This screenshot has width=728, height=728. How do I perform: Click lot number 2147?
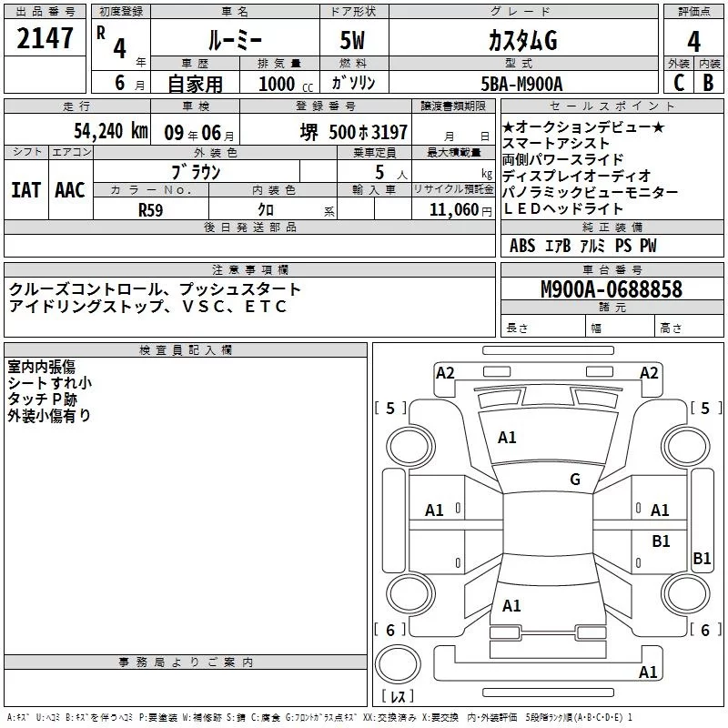tap(45, 38)
